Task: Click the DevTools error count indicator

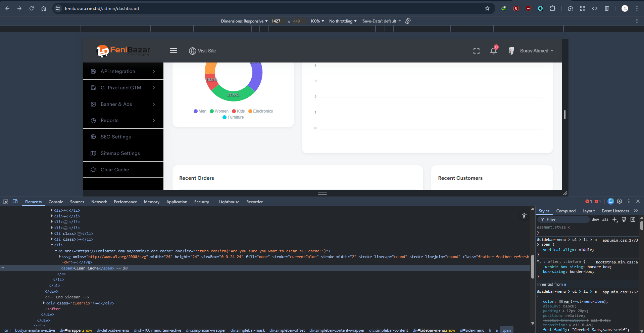Action: 589,202
